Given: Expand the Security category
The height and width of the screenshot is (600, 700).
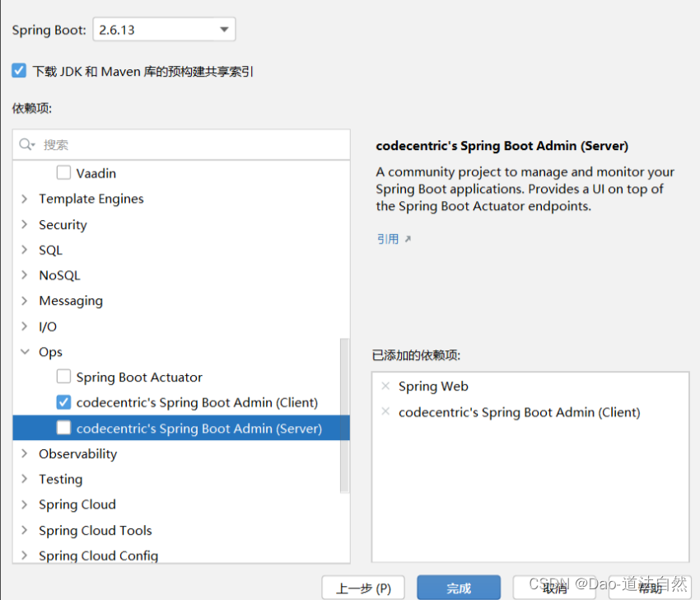Looking at the screenshot, I should click(x=25, y=224).
